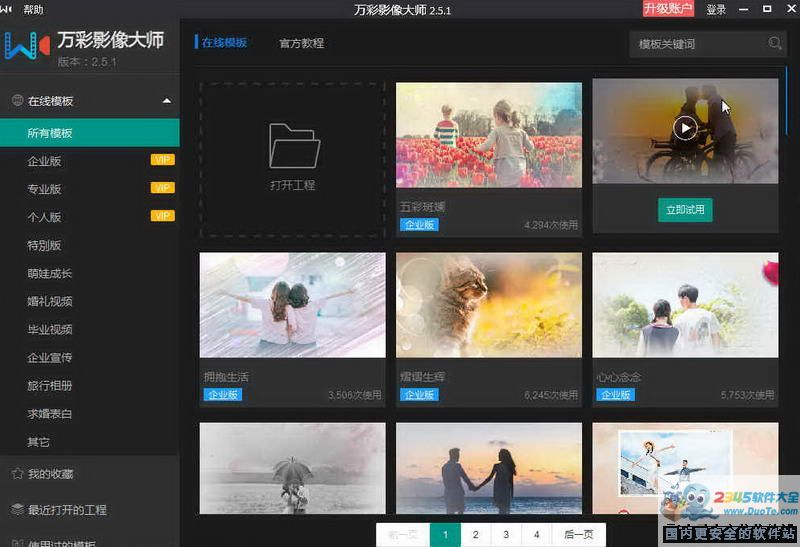Click 企业版 tag under 五彩斑斓
Screen dimensions: 800x547
(419, 225)
